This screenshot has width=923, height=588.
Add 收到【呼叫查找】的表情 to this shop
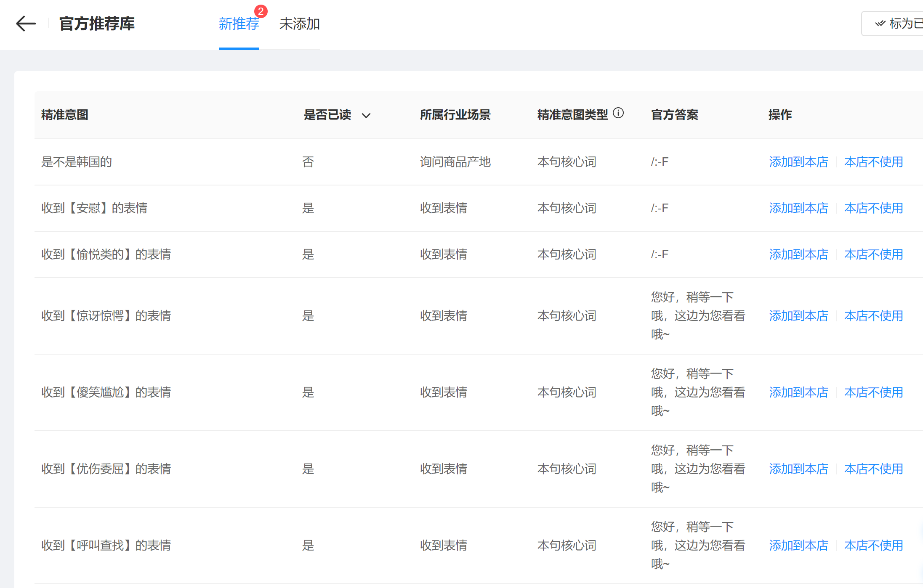(x=798, y=546)
